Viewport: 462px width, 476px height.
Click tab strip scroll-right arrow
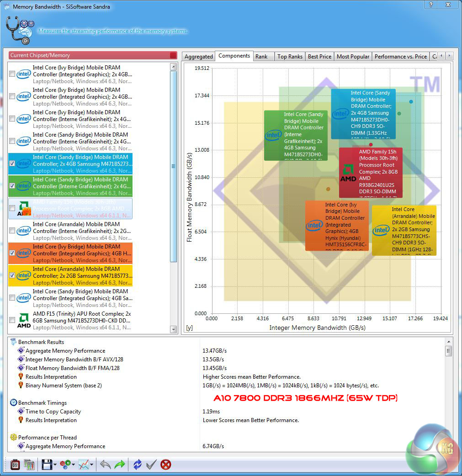tap(449, 56)
